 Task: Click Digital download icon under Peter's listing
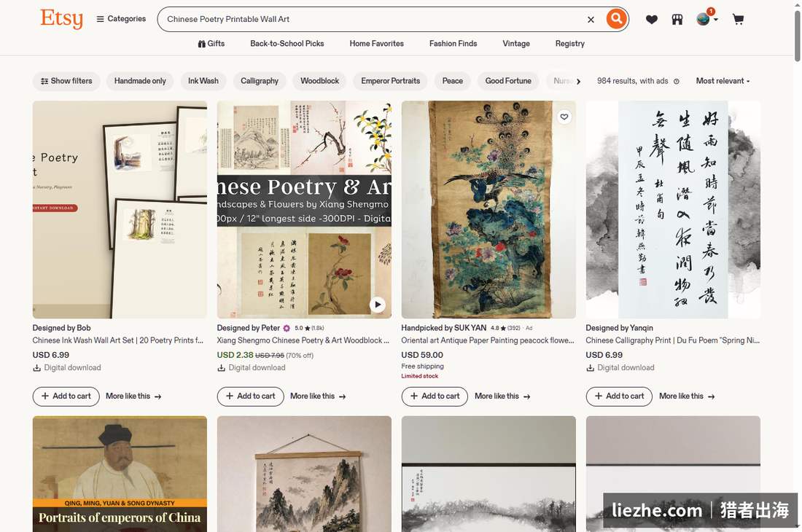(x=221, y=368)
